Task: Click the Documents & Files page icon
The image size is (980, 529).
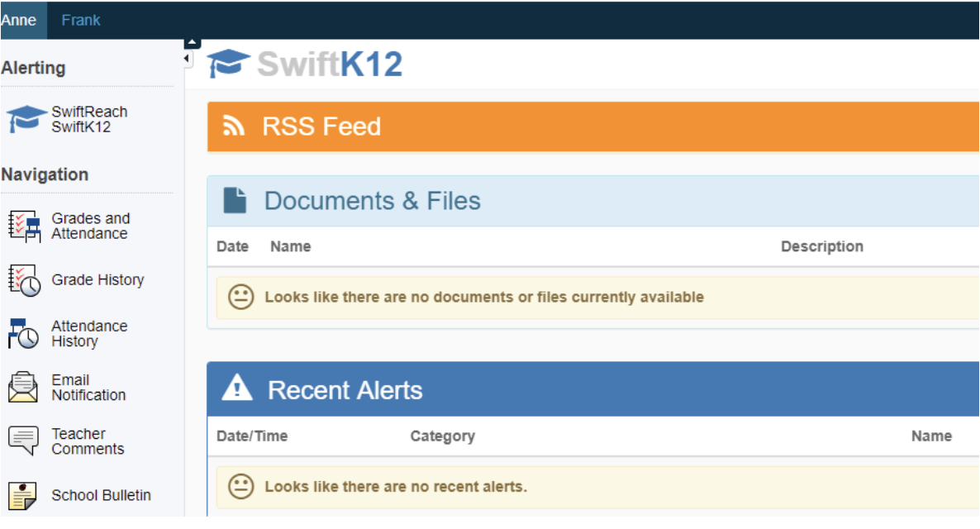Action: pyautogui.click(x=235, y=201)
